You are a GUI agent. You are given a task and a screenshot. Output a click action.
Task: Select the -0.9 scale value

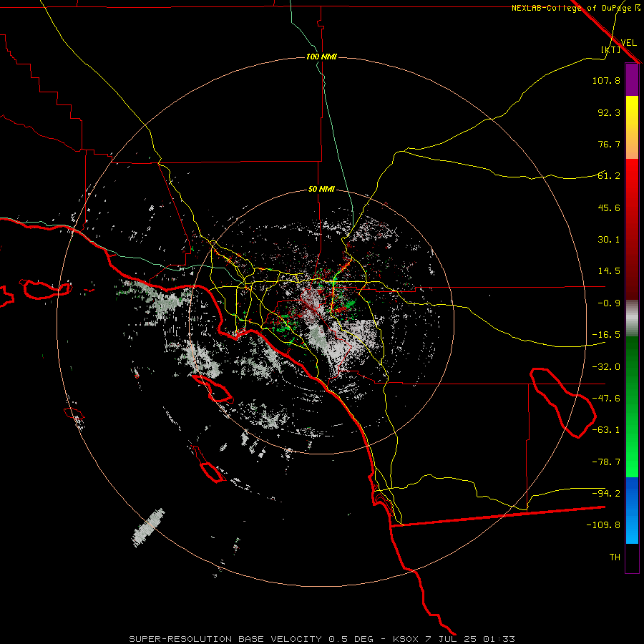point(609,303)
